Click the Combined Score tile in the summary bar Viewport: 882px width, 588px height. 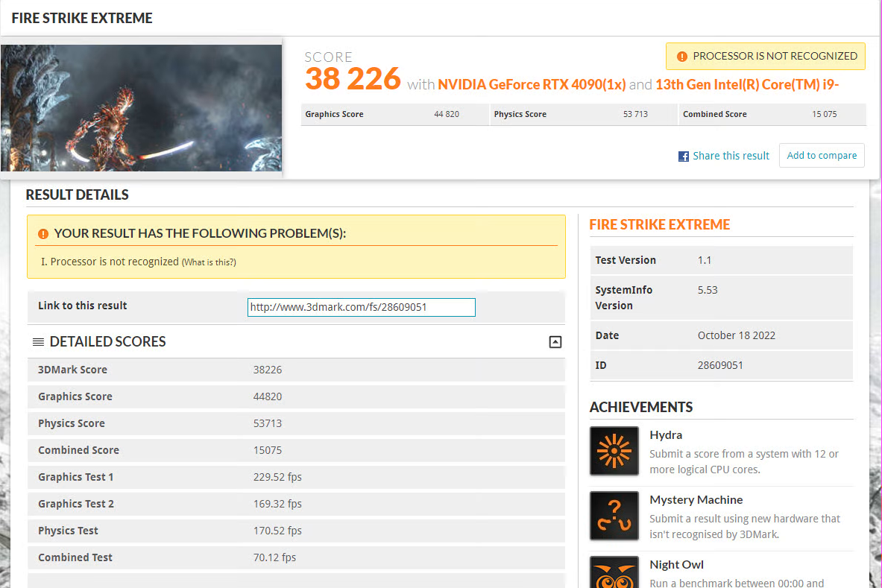[x=772, y=115]
